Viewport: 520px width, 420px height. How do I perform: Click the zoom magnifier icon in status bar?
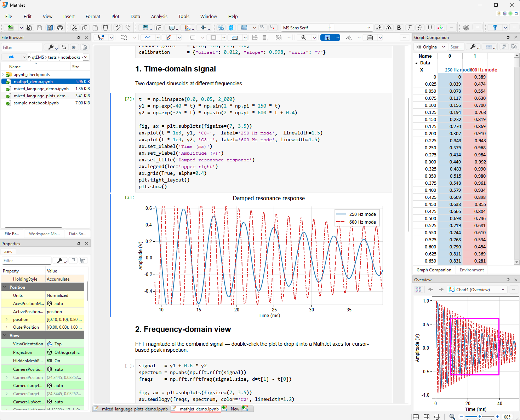point(452,417)
